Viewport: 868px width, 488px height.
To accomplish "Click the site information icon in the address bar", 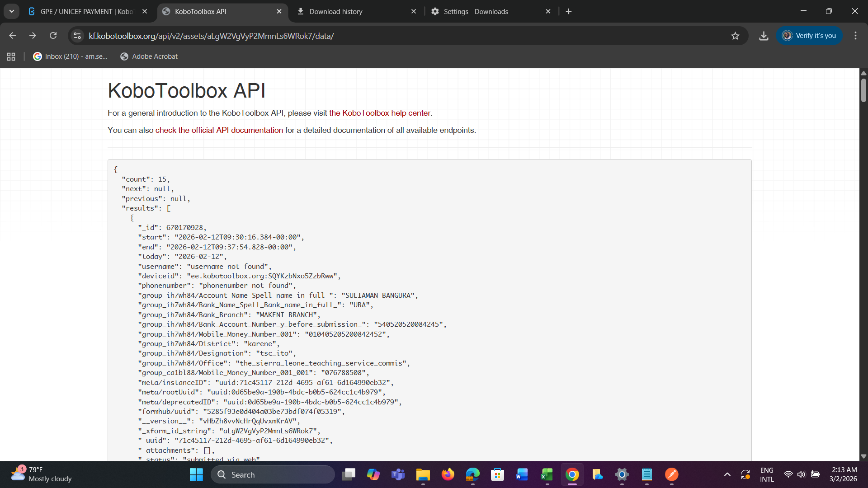I will tap(77, 36).
